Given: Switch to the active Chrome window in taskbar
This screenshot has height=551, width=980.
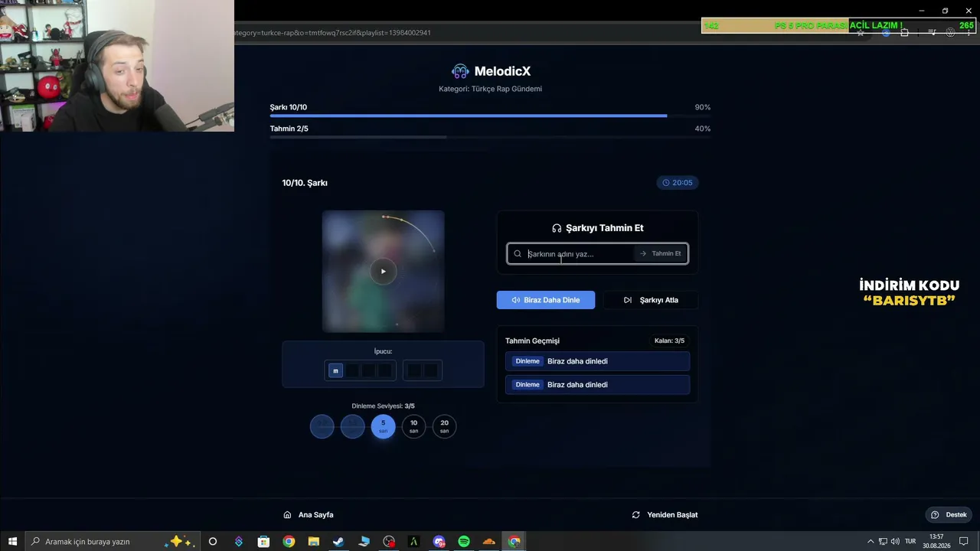Looking at the screenshot, I should click(x=514, y=542).
